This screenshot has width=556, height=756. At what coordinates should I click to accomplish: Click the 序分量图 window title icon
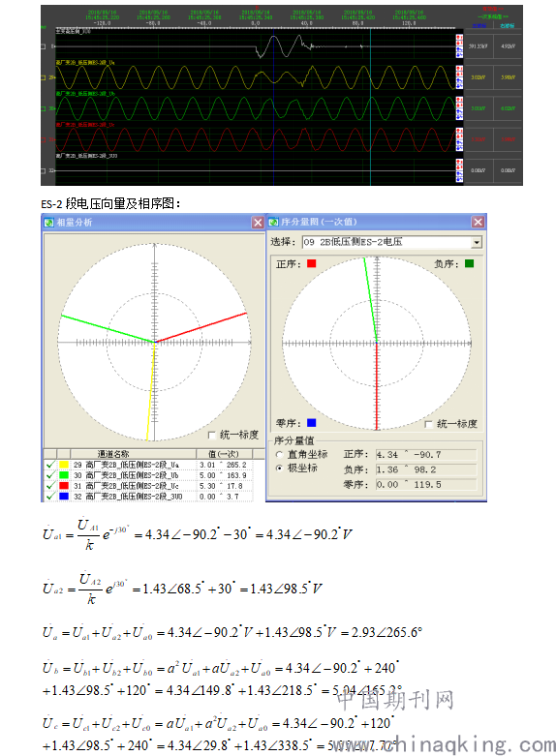pos(274,222)
